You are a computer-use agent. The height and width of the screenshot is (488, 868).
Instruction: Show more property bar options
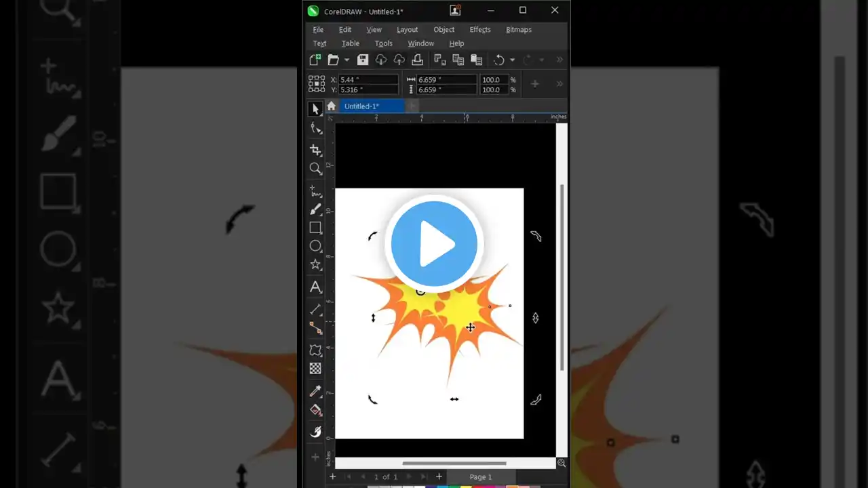pyautogui.click(x=559, y=84)
